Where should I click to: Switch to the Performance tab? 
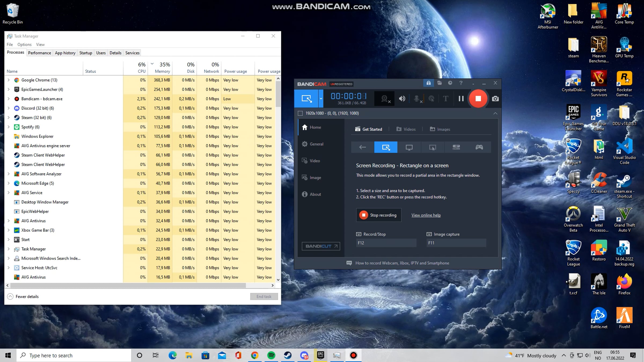coord(39,53)
